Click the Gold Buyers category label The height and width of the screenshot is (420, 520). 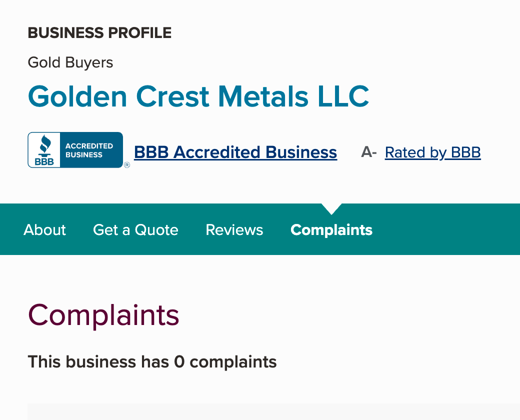(x=70, y=62)
